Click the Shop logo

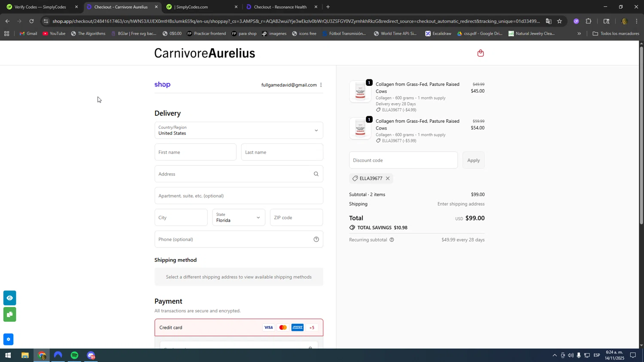click(162, 85)
